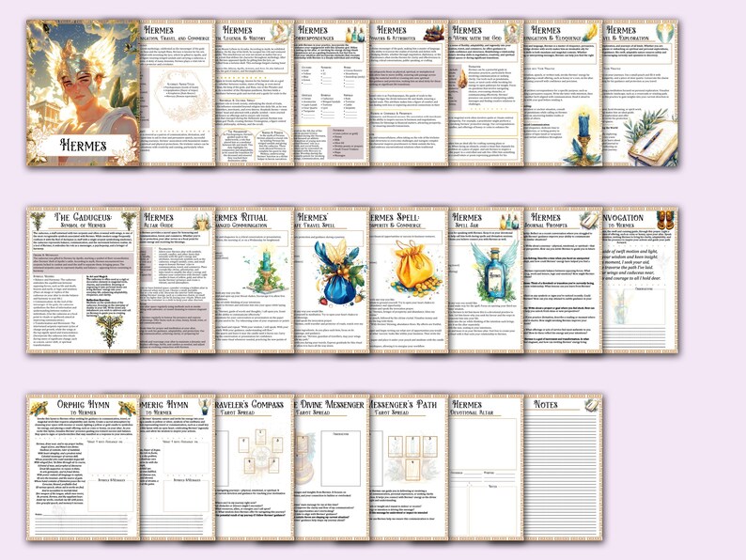This screenshot has width=746, height=560.
Task: Select the Communication & Eloquence page
Action: (563, 93)
